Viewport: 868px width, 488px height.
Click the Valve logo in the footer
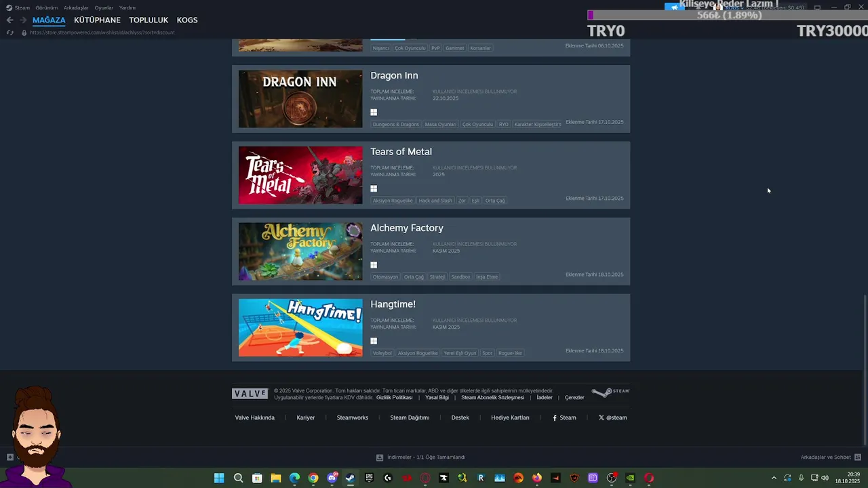[250, 394]
